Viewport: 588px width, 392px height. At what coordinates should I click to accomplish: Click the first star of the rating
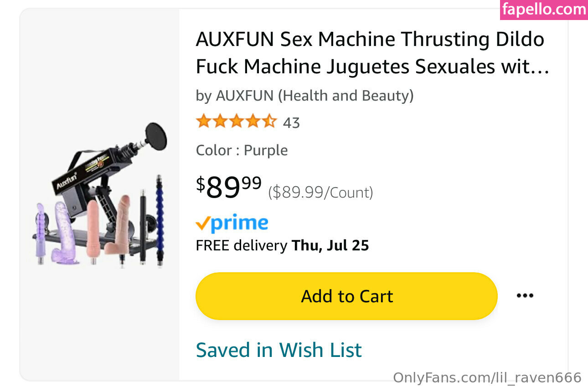[x=203, y=122]
